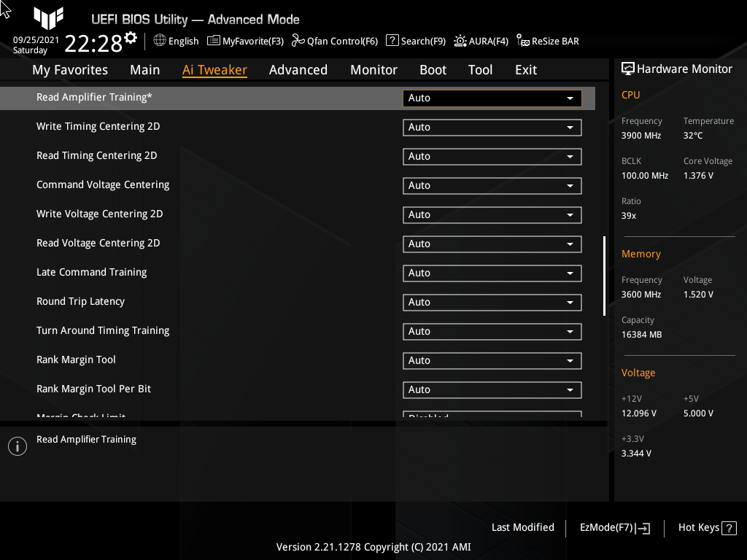Viewport: 747px width, 560px height.
Task: Click the Hardware Monitor screen icon
Action: point(628,69)
